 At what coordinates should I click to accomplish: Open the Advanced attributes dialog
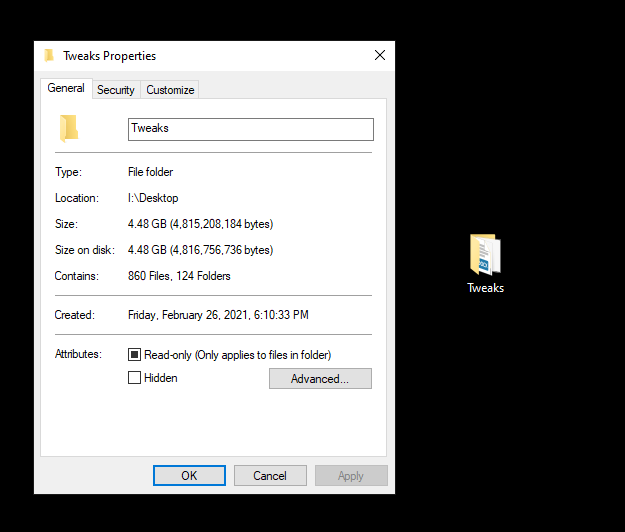[x=320, y=379]
